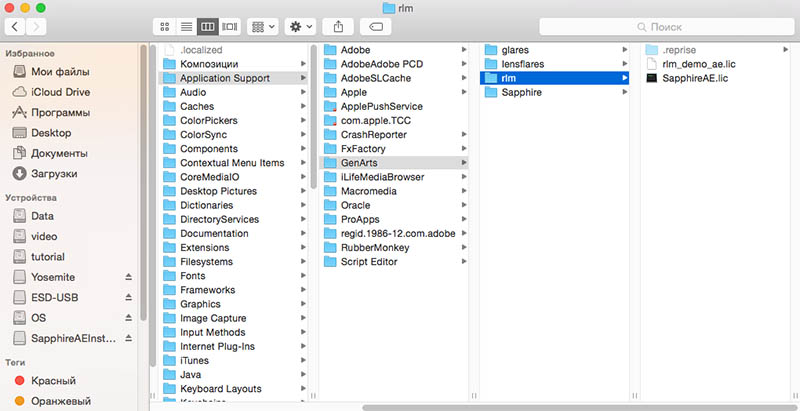Screen dimensions: 800x411
Task: Expand the AdobeSLCache folder arrow
Action: (x=464, y=79)
